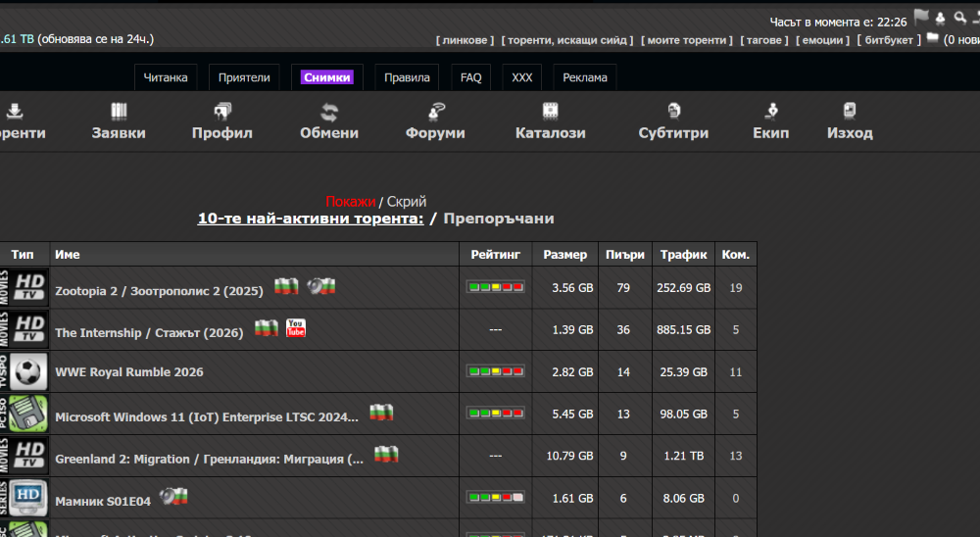Open the Правила tab

coord(407,77)
